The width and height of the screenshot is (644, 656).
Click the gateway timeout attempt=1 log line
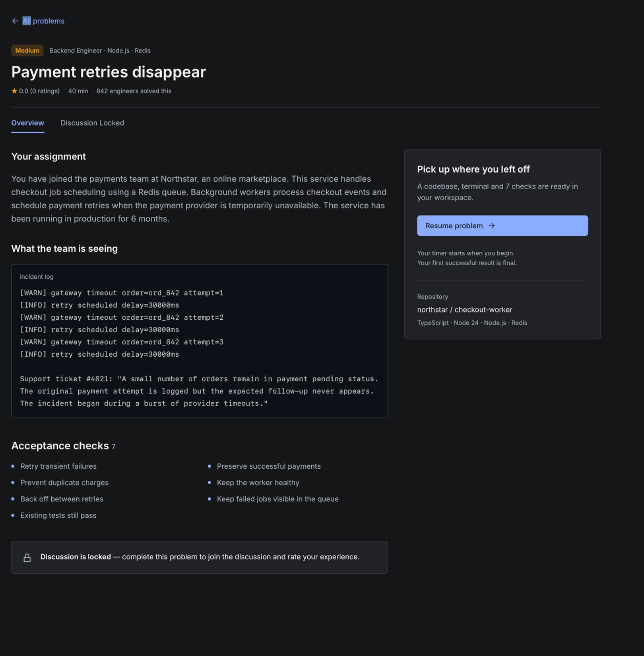pyautogui.click(x=122, y=293)
